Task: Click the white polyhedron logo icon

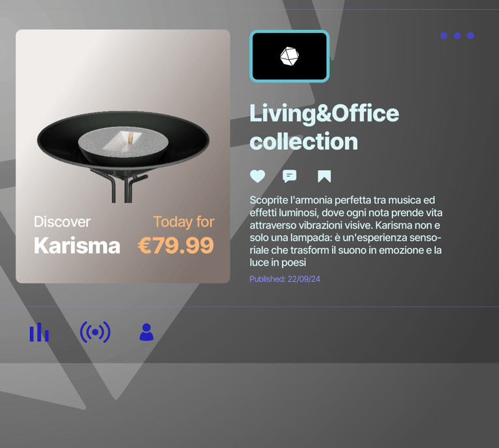Action: point(289,56)
